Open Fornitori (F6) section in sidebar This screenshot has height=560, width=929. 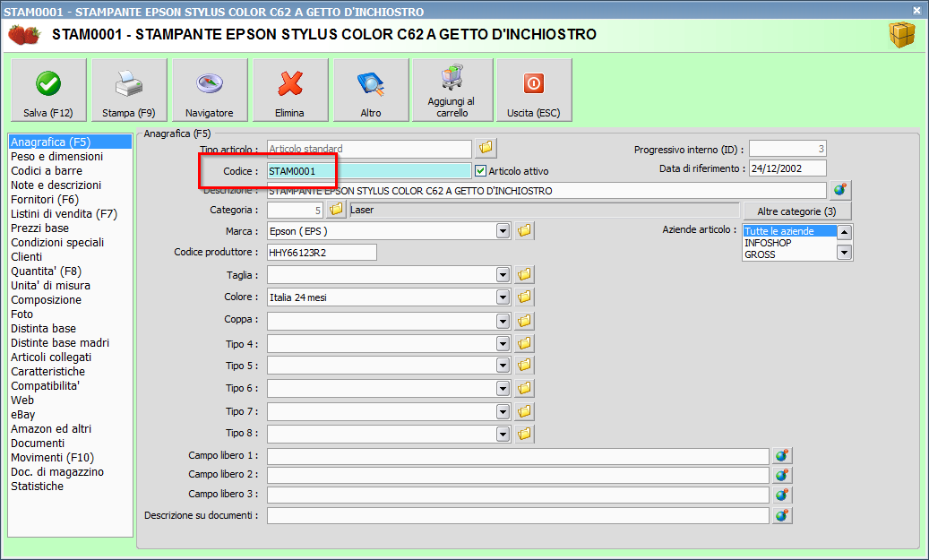click(45, 199)
